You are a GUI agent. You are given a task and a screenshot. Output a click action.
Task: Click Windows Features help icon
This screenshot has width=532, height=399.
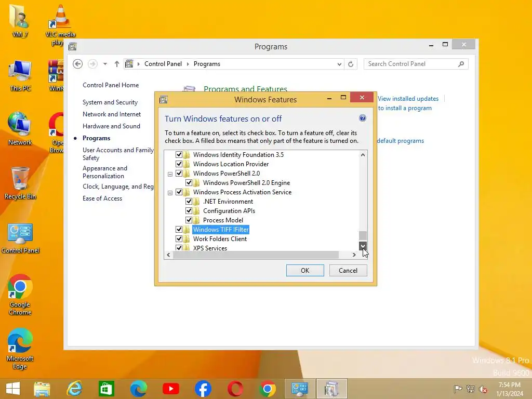[362, 118]
